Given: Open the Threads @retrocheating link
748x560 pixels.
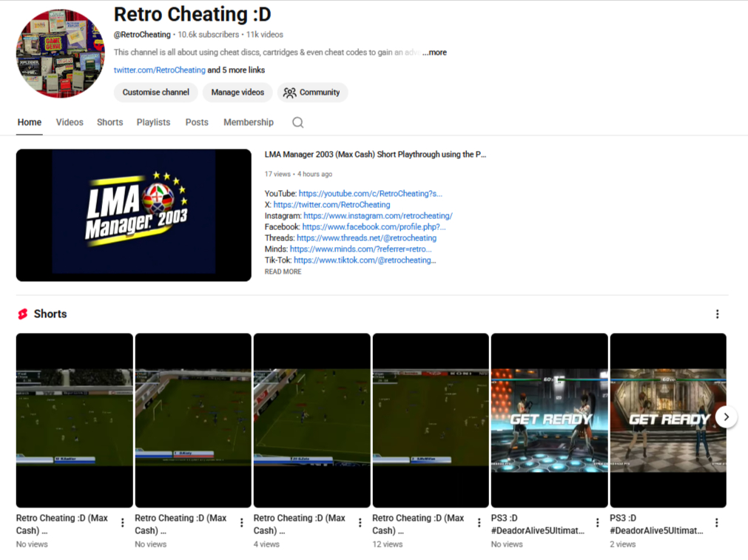Looking at the screenshot, I should coord(366,237).
